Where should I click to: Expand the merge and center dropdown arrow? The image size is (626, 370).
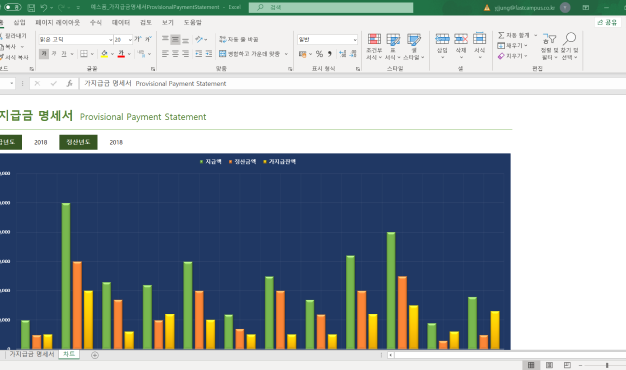[286, 53]
